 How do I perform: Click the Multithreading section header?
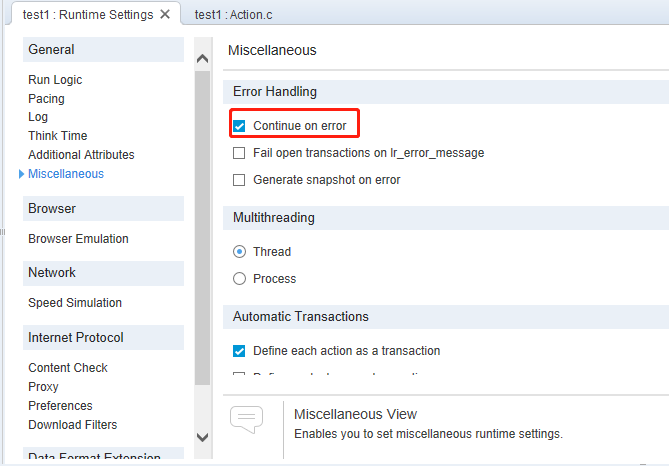[446, 218]
